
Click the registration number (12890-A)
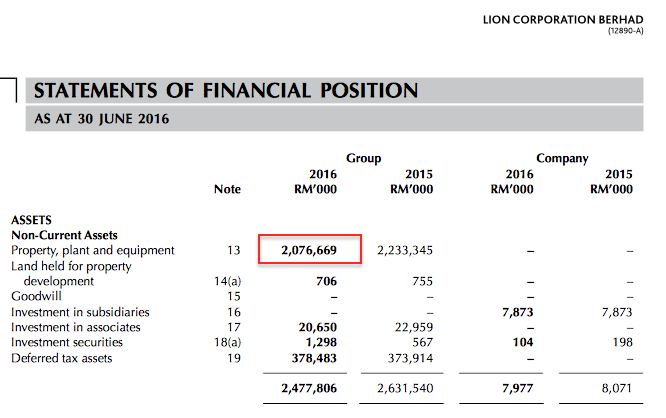[626, 31]
